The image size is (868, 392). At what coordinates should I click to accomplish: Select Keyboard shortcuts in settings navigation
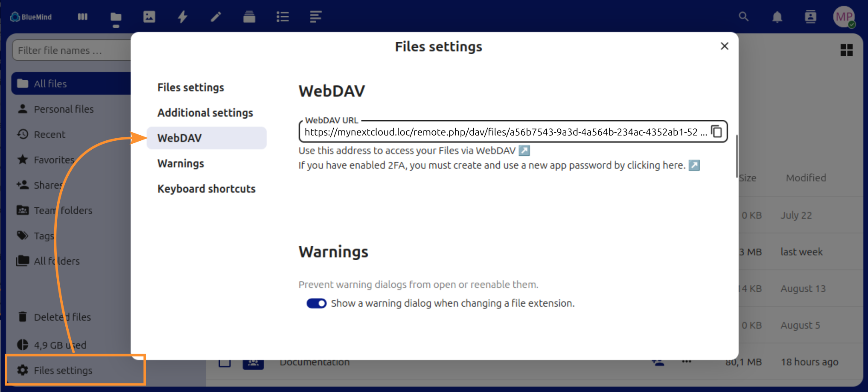pyautogui.click(x=206, y=189)
